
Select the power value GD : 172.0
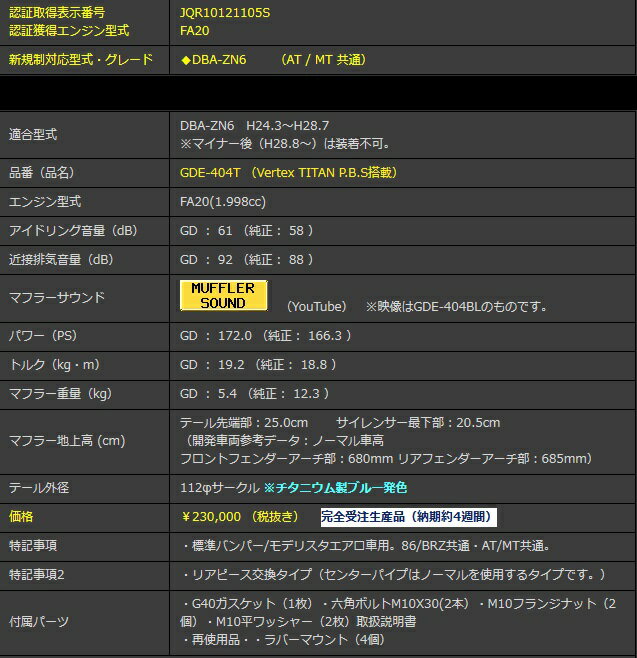pyautogui.click(x=214, y=336)
